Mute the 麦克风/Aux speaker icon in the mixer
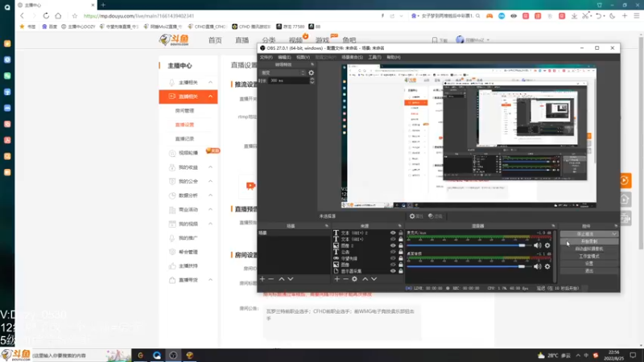Screen dimensions: 644x362 click(537, 245)
